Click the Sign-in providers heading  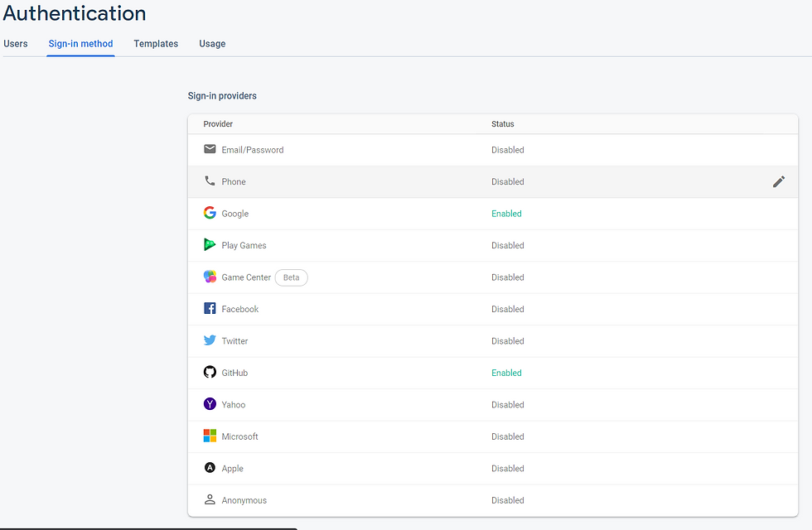click(222, 96)
